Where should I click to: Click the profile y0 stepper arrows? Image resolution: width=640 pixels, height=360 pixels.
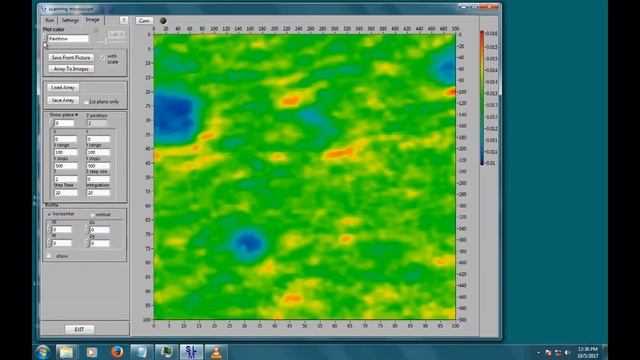[x=50, y=243]
